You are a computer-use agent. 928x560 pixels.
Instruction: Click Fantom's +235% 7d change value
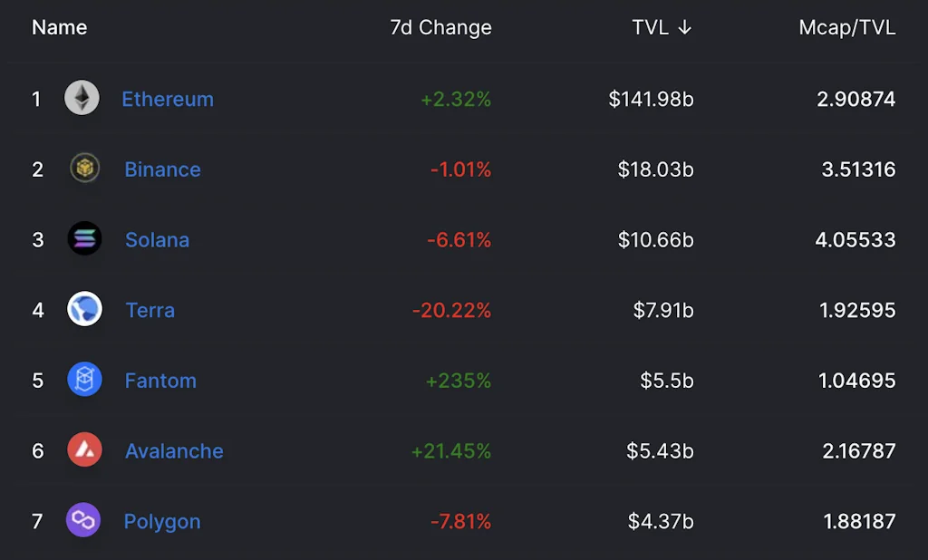click(459, 381)
